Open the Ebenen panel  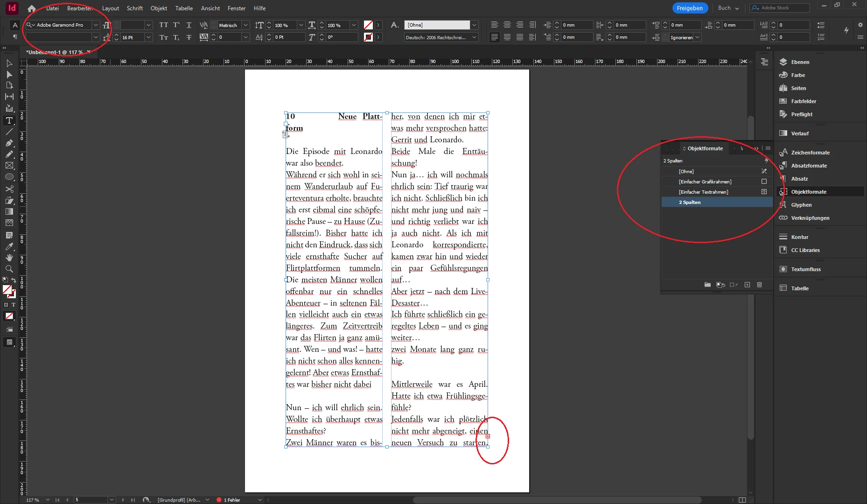coord(800,62)
